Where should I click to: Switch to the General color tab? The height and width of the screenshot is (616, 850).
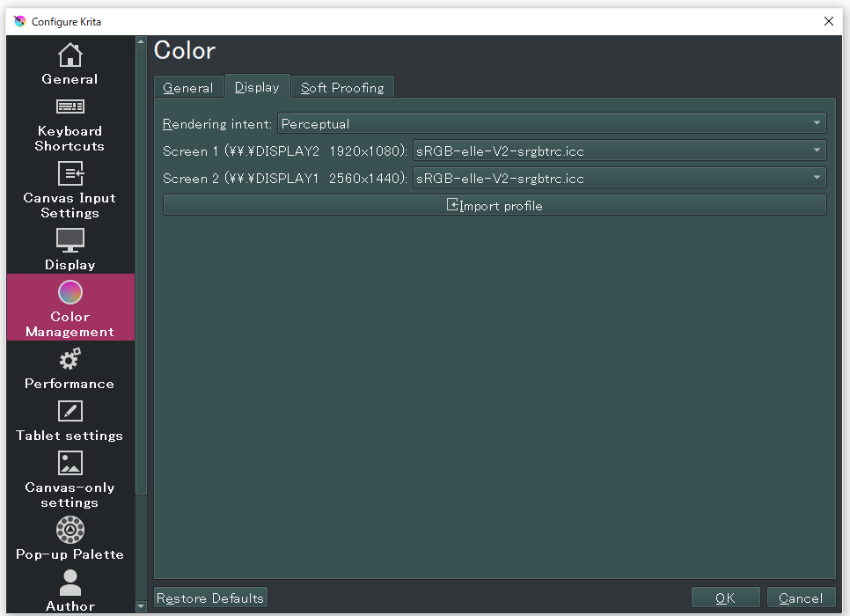188,88
